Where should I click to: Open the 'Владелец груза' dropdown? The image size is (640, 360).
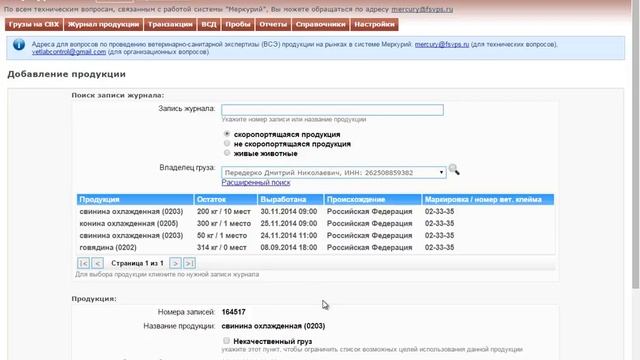pos(333,172)
